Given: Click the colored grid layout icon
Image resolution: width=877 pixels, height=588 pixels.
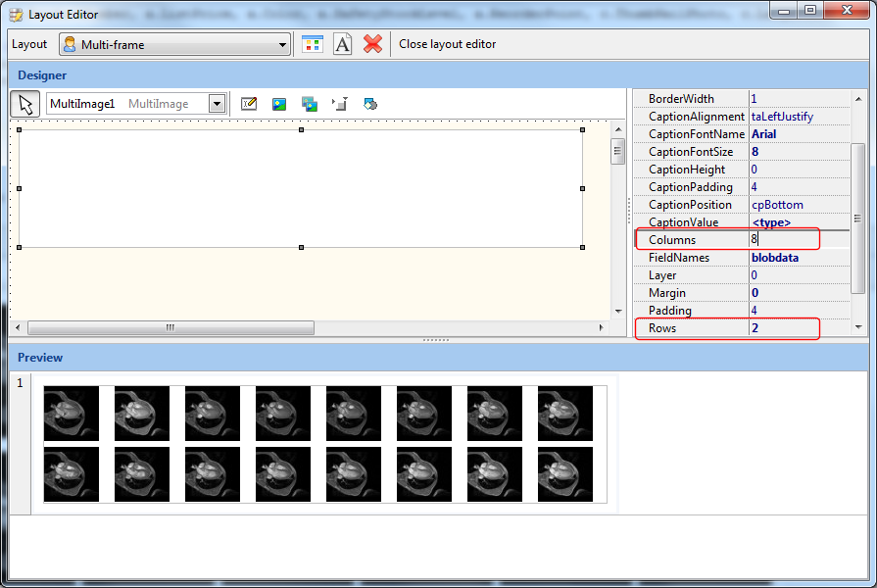Looking at the screenshot, I should 312,44.
